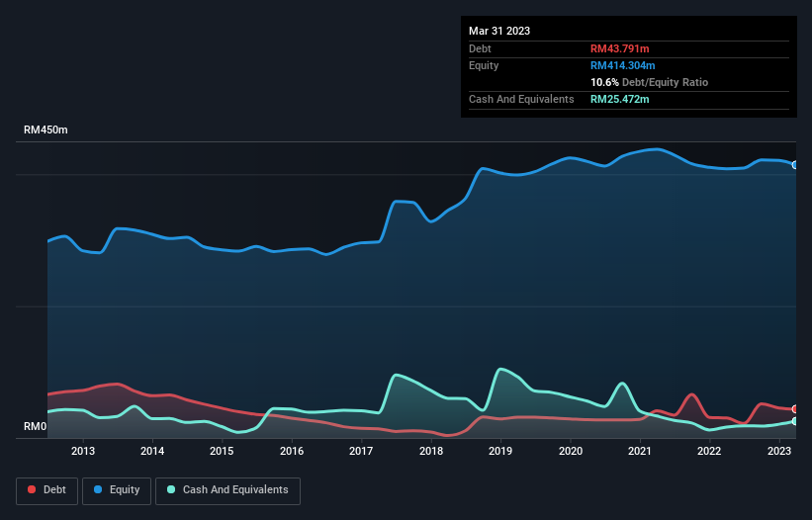Click the 10.6% Debt/Equity Ratio text
The height and width of the screenshot is (520, 812).
[649, 82]
